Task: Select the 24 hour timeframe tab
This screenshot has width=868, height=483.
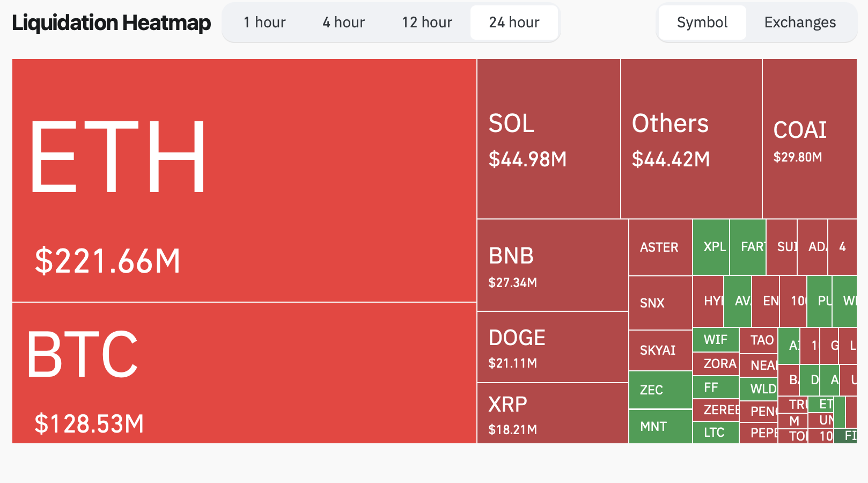Action: point(514,23)
